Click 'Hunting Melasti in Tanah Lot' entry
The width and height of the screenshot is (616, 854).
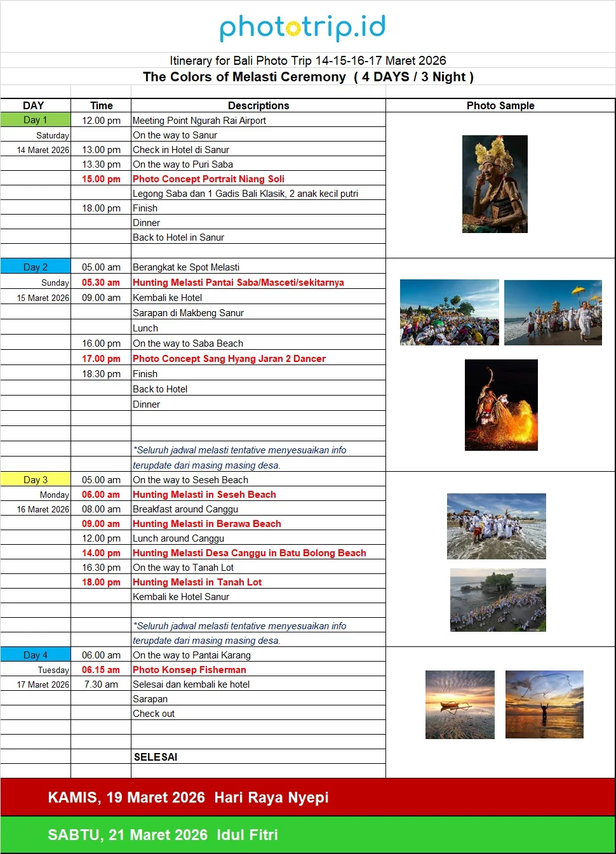click(x=258, y=582)
